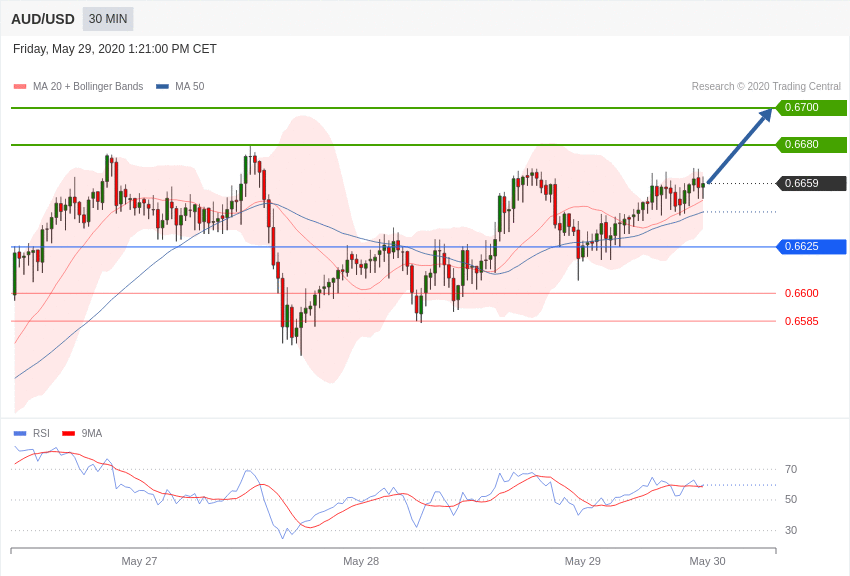Click the RSI legend label

(x=41, y=433)
